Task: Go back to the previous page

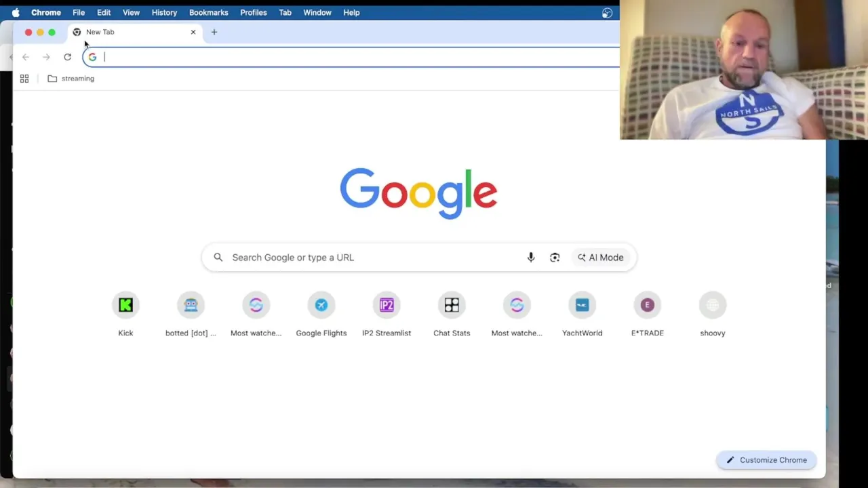Action: click(x=26, y=57)
